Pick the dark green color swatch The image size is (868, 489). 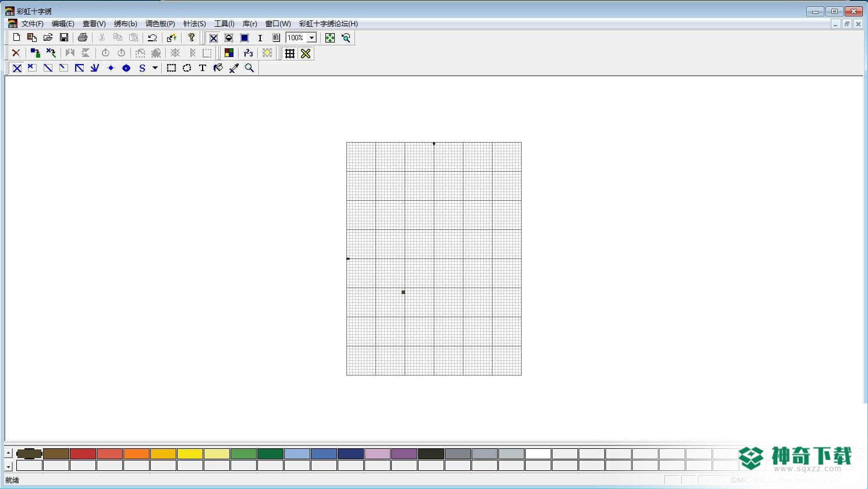[x=270, y=453]
